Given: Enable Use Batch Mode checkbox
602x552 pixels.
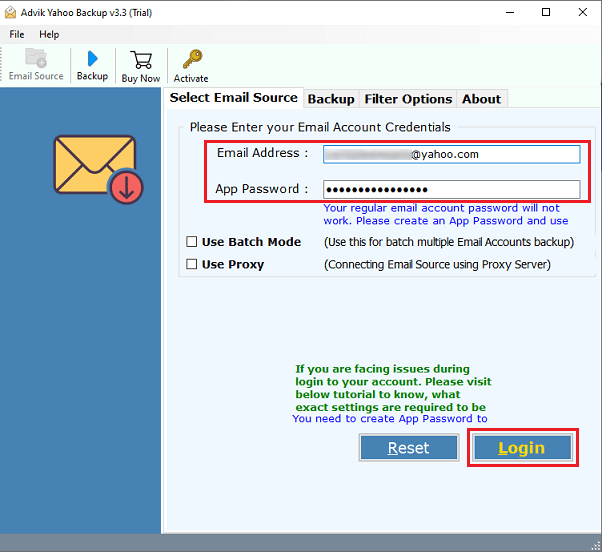Looking at the screenshot, I should tap(192, 241).
